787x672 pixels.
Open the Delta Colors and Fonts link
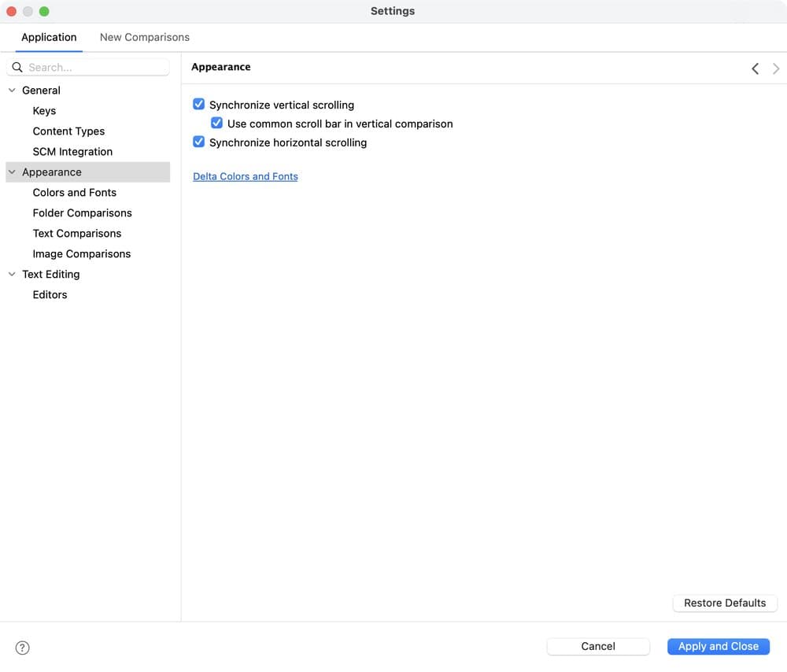[246, 177]
